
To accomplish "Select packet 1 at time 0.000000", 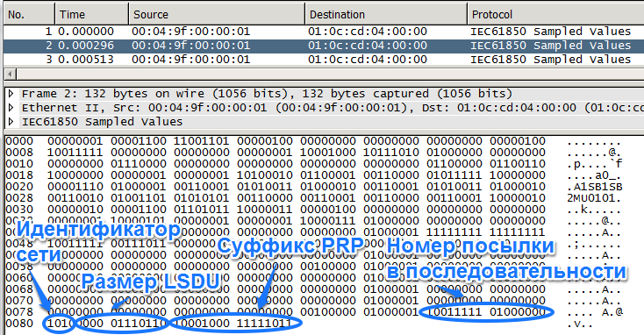I will click(x=324, y=32).
